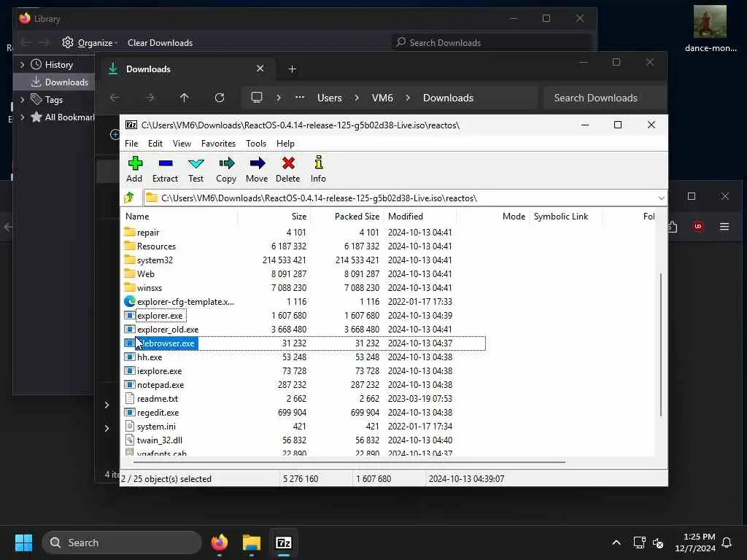747x560 pixels.
Task: Click Clear Downloads in Library
Action: coord(160,43)
